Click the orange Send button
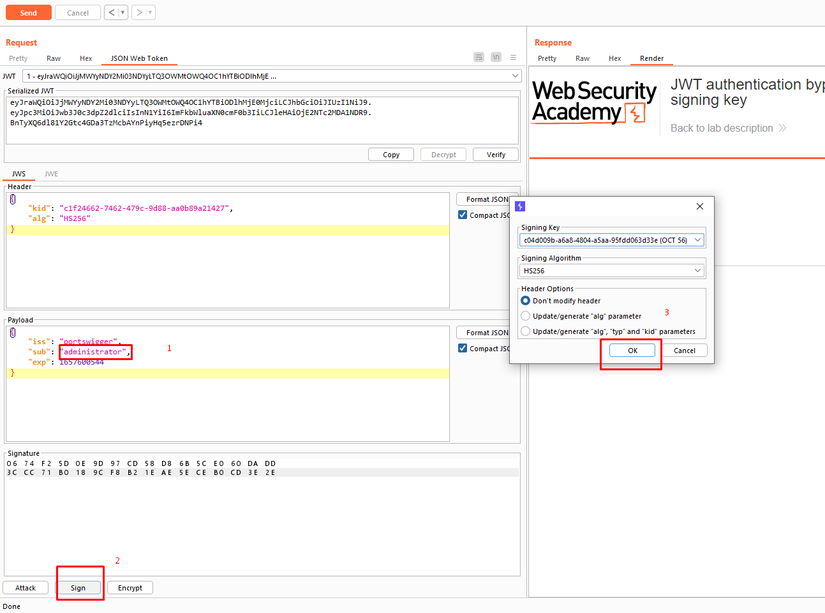Viewport: 825px width, 613px height. click(28, 13)
